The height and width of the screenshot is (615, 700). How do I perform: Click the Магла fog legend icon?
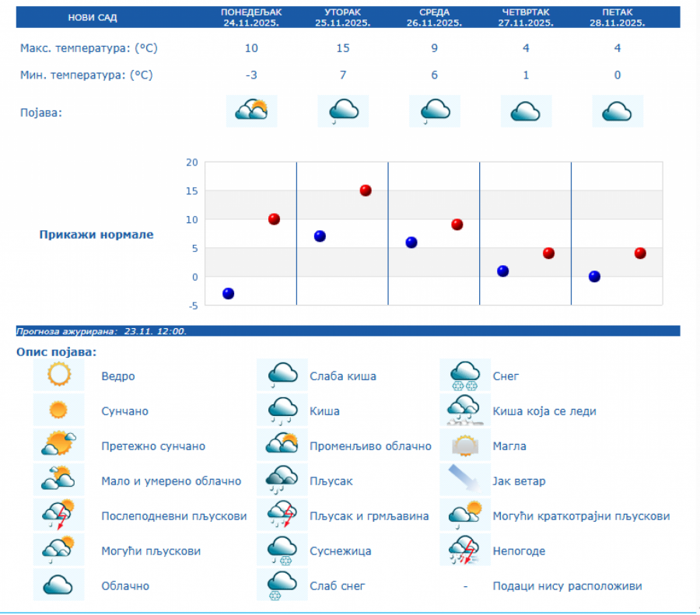(465, 446)
